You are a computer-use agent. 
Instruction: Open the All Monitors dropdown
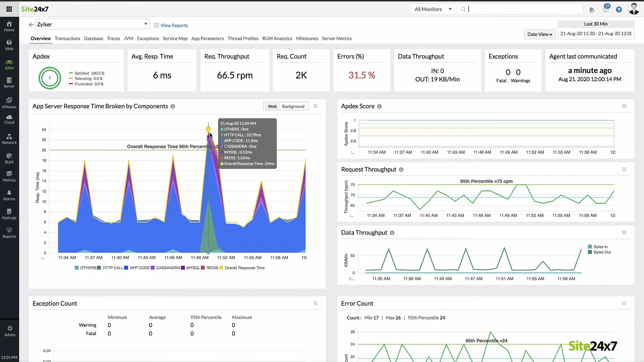(433, 9)
